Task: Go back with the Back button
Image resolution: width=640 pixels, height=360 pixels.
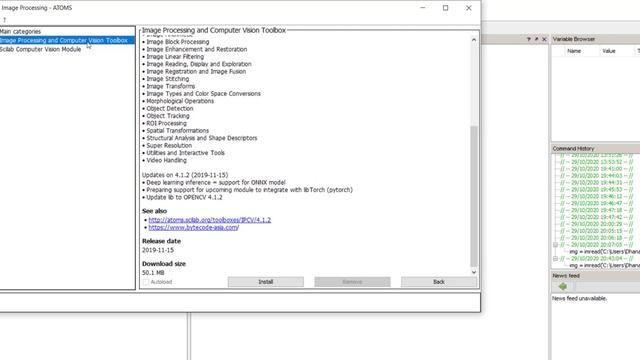Action: (439, 282)
